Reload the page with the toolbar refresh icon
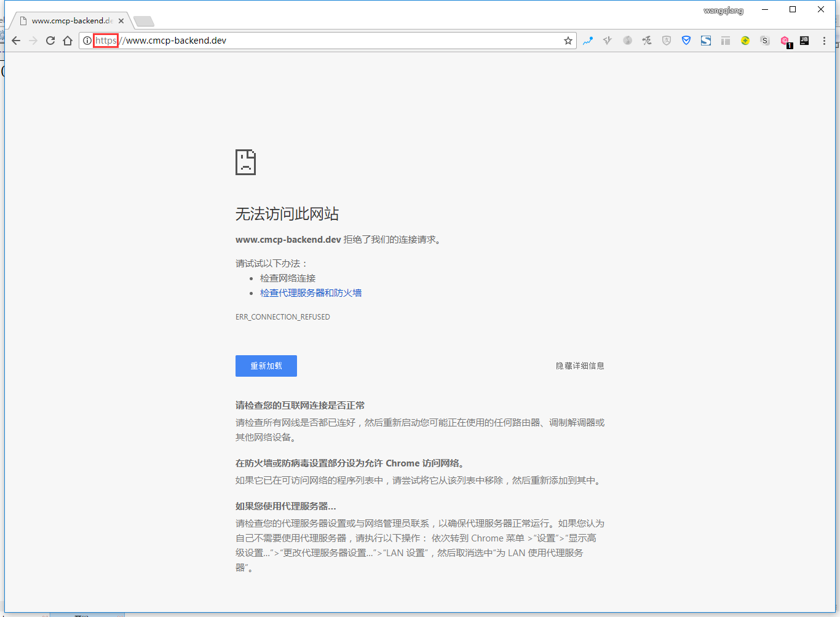 (x=50, y=41)
